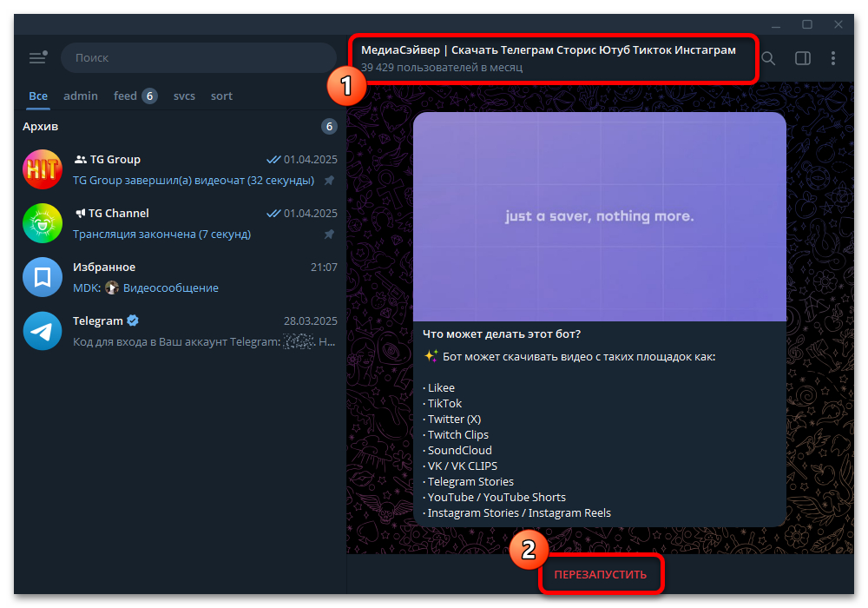The image size is (868, 608).
Task: Click the pin icon on TG Group row
Action: click(x=329, y=181)
